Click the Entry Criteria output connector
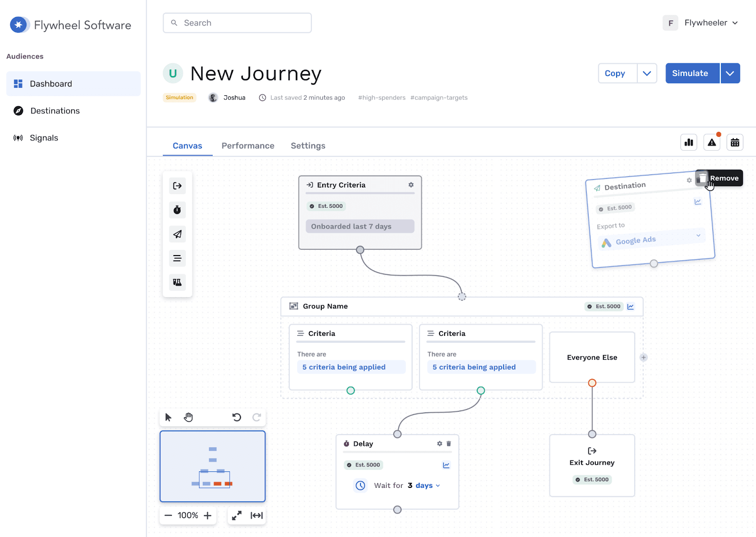This screenshot has height=537, width=756. click(360, 250)
